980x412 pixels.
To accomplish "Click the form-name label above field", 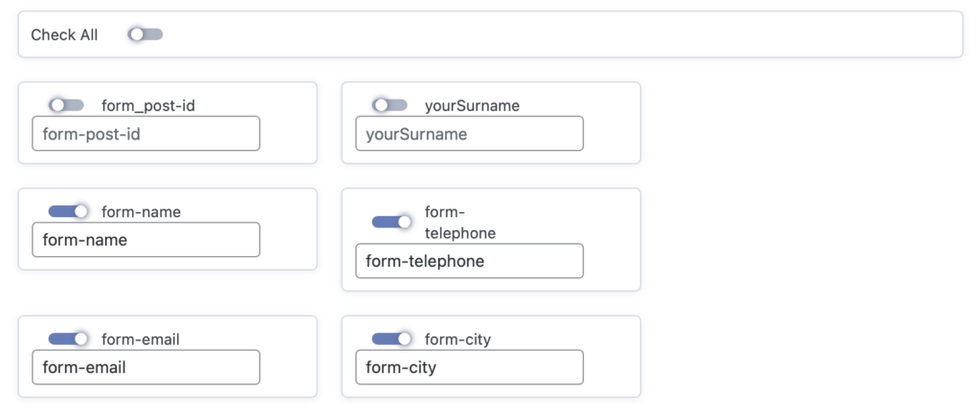I will pyautogui.click(x=141, y=211).
